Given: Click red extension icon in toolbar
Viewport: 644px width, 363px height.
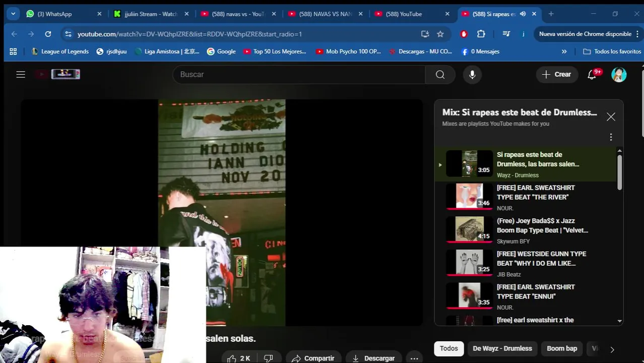Looking at the screenshot, I should click(x=464, y=34).
